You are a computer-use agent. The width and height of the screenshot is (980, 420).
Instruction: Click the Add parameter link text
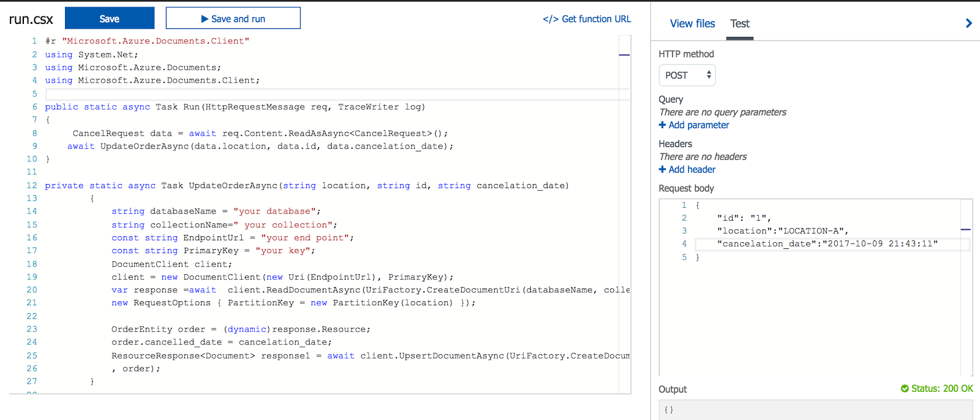coord(699,125)
